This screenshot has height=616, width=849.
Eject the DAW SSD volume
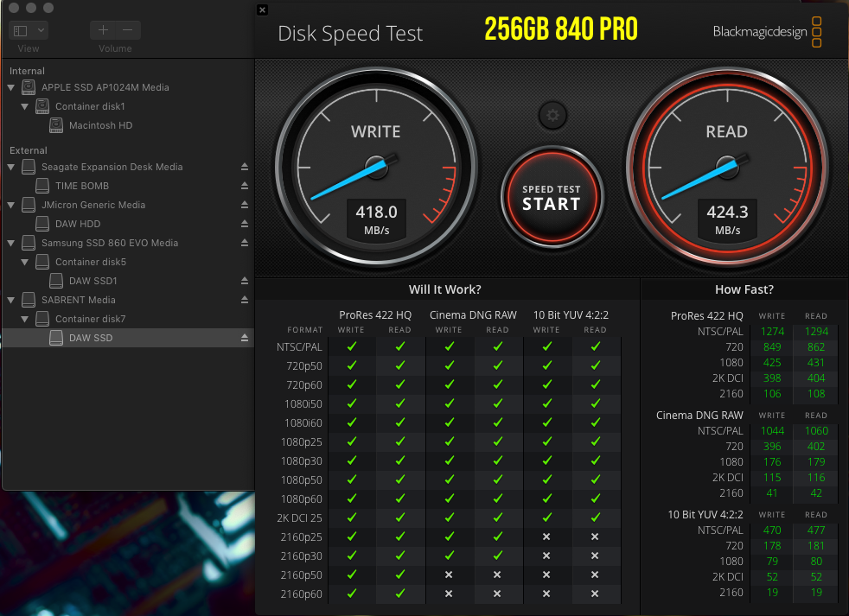[244, 338]
